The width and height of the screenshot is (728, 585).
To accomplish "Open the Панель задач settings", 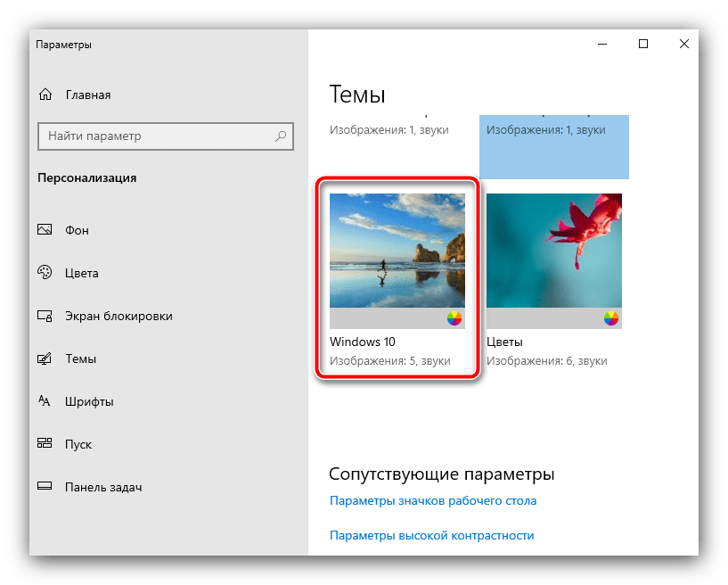I will (x=103, y=487).
